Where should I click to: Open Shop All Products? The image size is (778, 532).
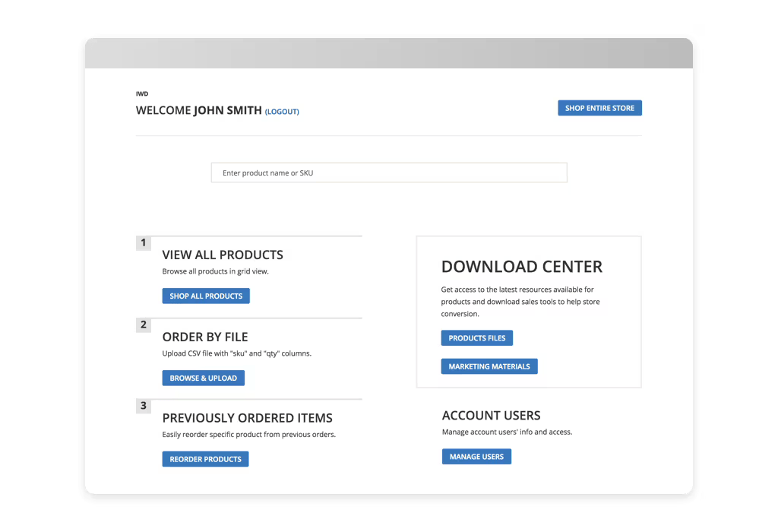pos(206,296)
